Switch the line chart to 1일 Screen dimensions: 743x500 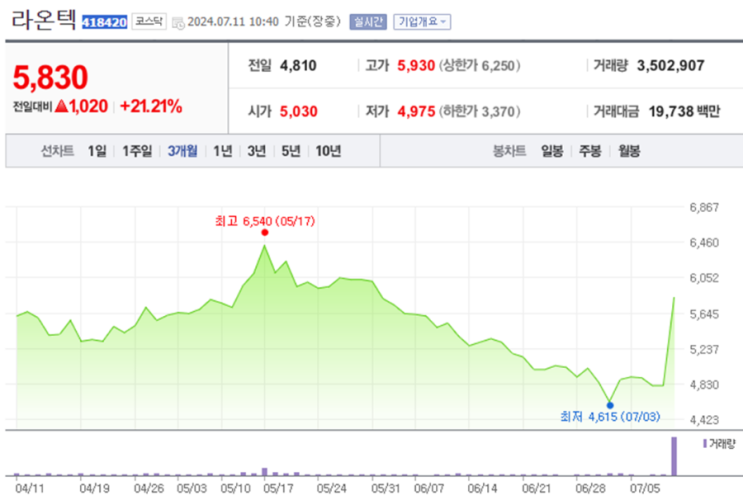(97, 151)
